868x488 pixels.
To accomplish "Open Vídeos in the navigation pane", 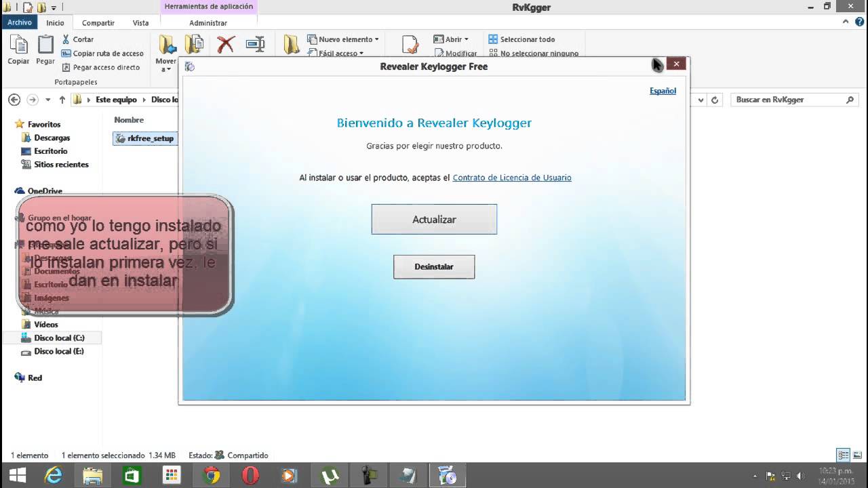I will 46,325.
